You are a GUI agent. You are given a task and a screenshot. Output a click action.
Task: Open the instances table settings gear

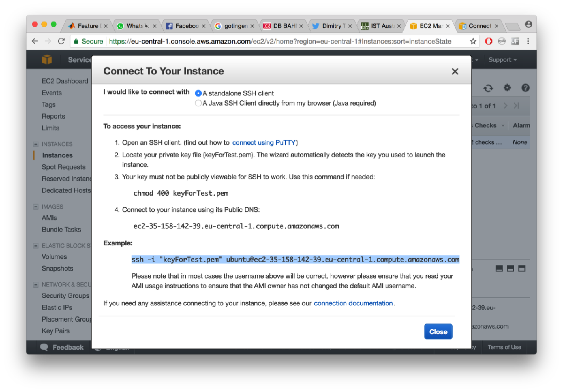pos(507,88)
